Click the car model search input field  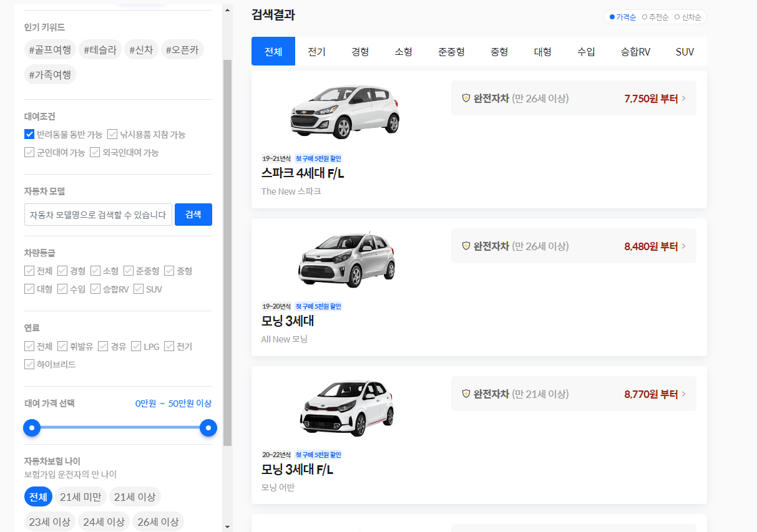(98, 214)
